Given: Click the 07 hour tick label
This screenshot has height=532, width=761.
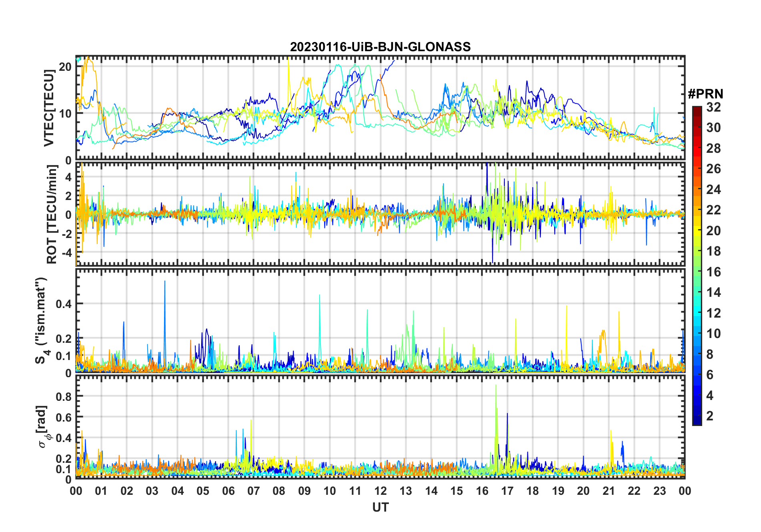Looking at the screenshot, I should click(x=254, y=491).
